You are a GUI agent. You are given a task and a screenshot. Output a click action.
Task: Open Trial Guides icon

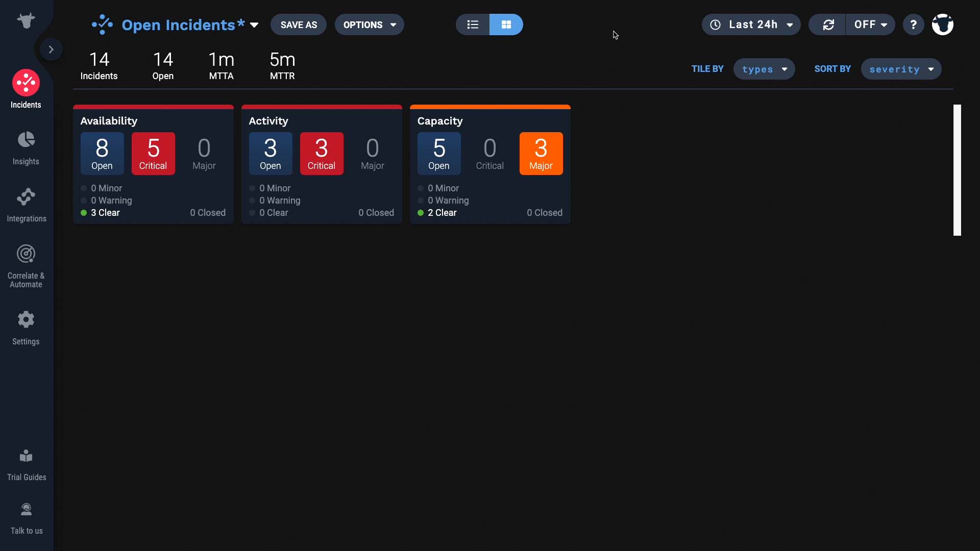[x=26, y=456]
